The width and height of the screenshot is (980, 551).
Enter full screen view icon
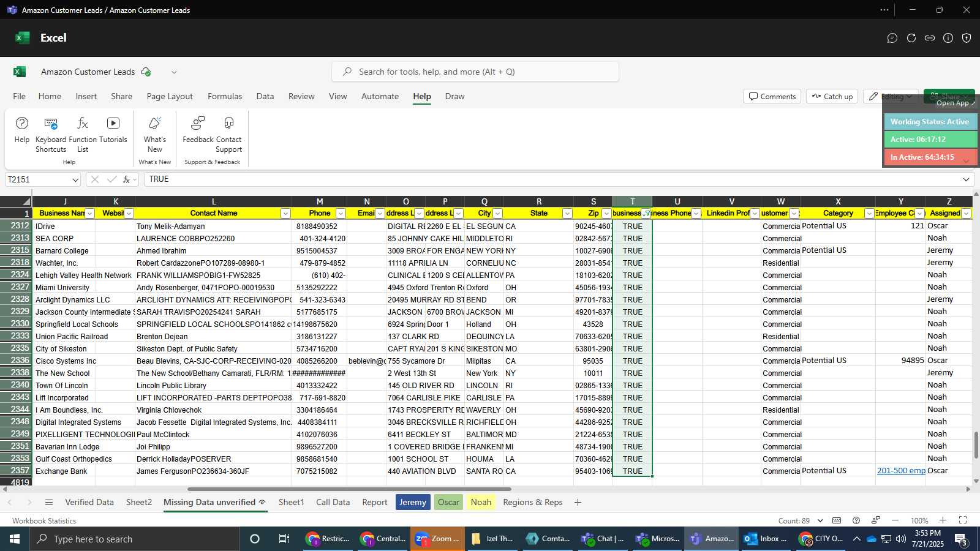[963, 520]
